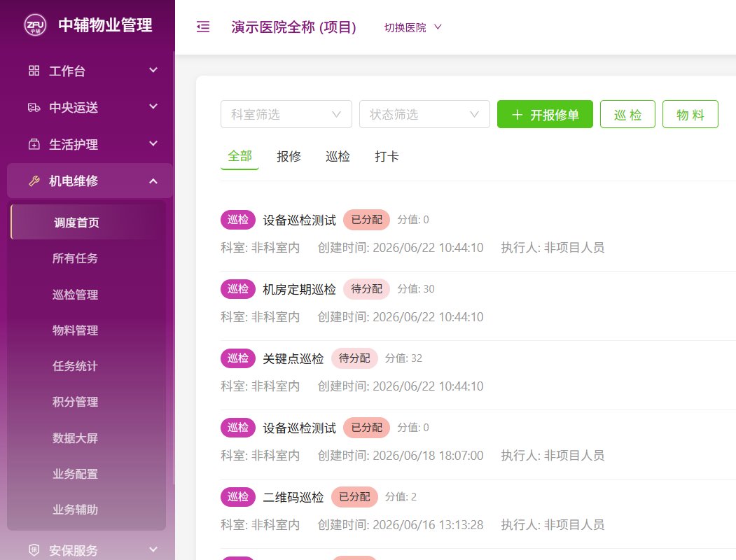This screenshot has height=560, width=736.
Task: Collapse the 机电维修 submenu arrow
Action: tap(153, 181)
